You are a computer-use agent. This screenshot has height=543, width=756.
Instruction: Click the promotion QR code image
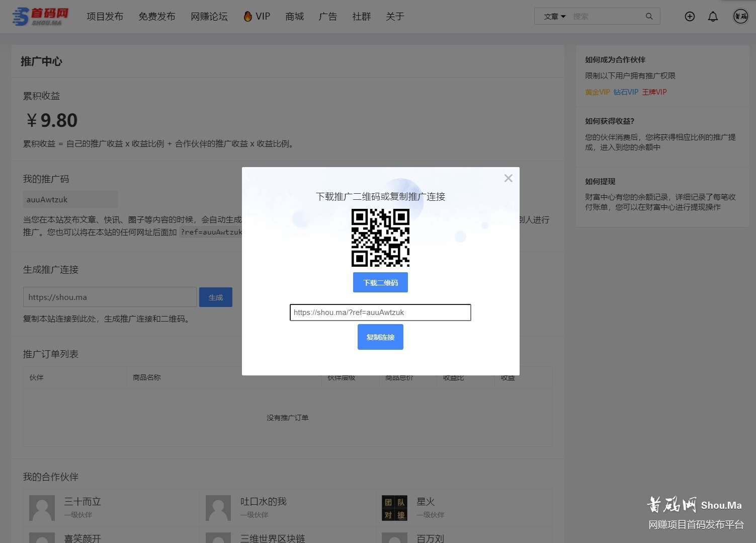coord(380,237)
